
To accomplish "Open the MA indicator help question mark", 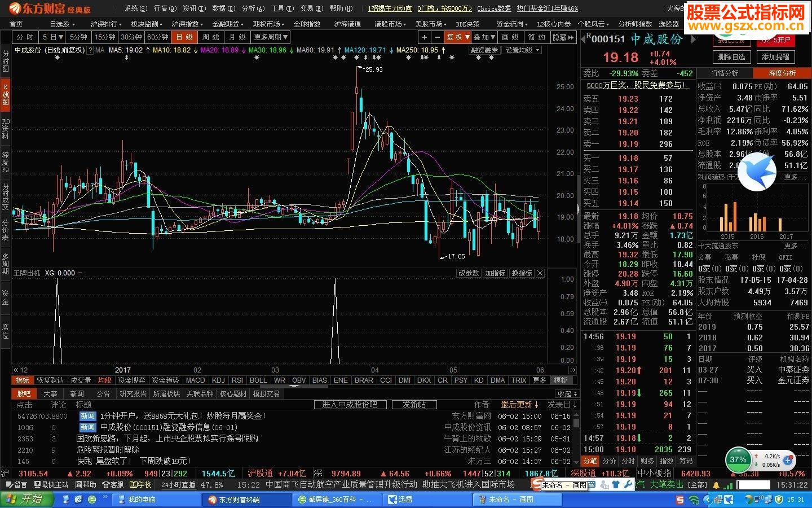I will tap(90, 50).
